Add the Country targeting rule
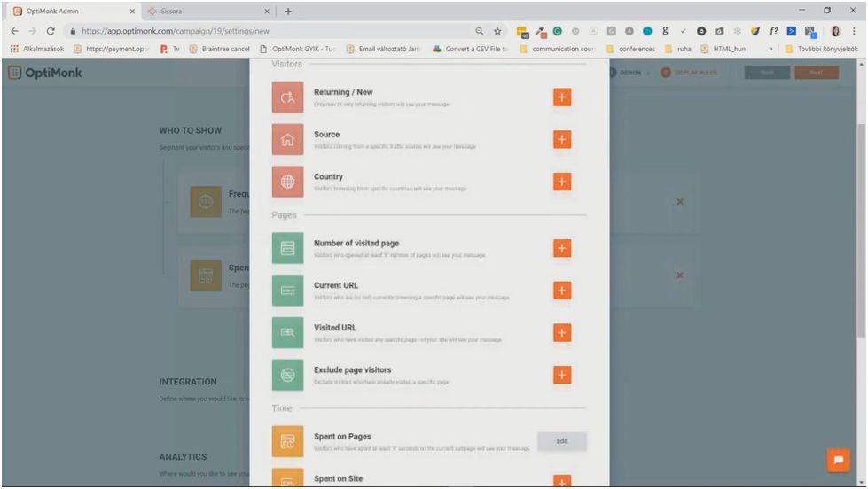 [561, 182]
